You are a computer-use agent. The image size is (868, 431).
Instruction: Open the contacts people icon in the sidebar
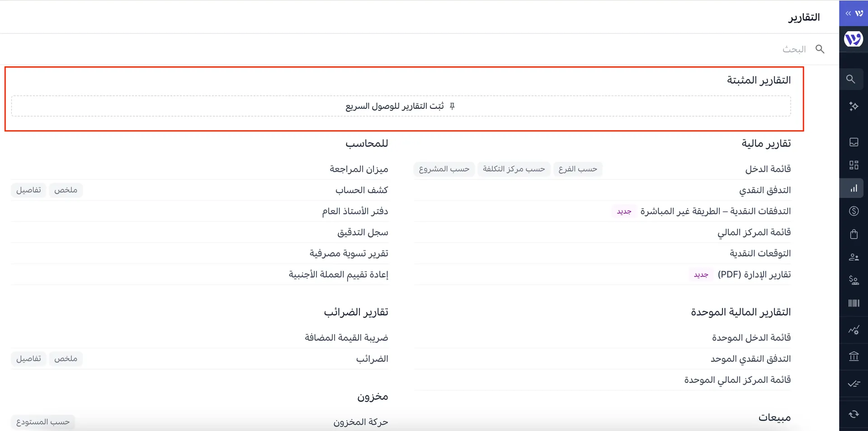click(854, 257)
